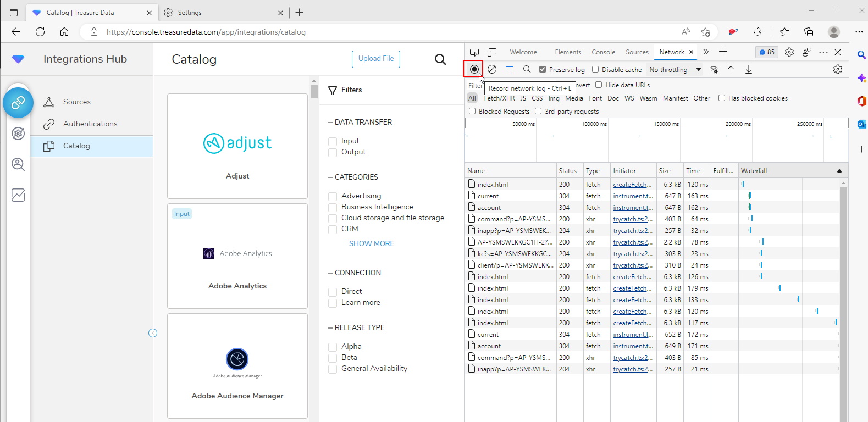Toggle device emulation icon in DevTools

(x=492, y=52)
